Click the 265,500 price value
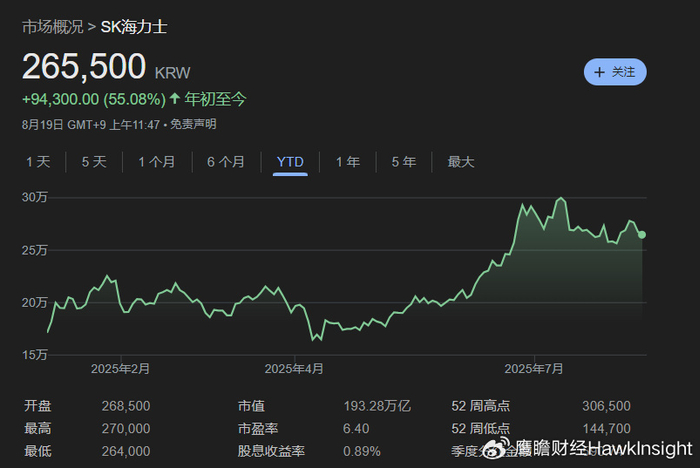The width and height of the screenshot is (700, 468). (84, 67)
